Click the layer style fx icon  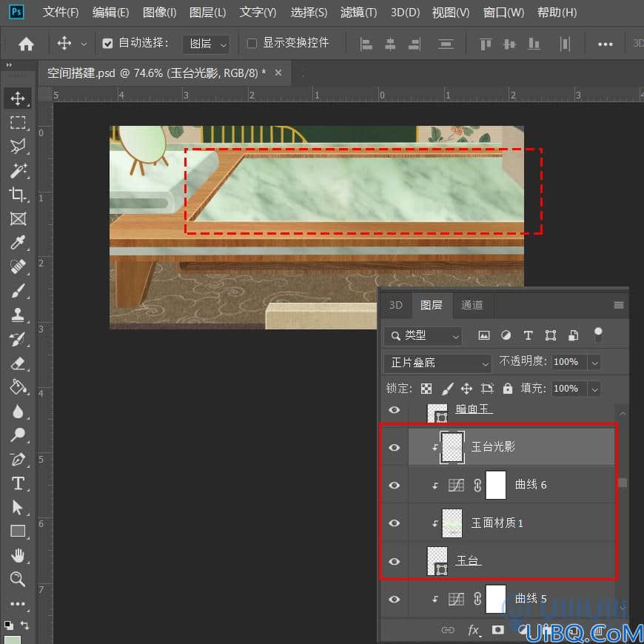point(474,630)
